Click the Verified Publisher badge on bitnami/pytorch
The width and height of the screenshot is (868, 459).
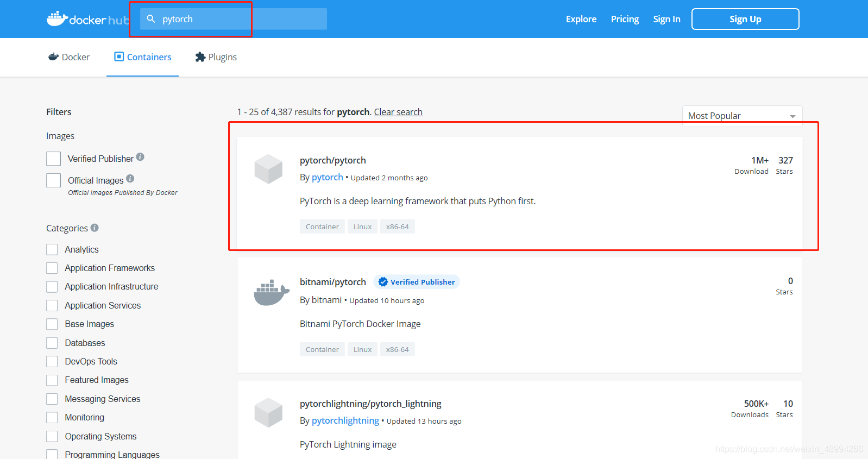coord(417,282)
